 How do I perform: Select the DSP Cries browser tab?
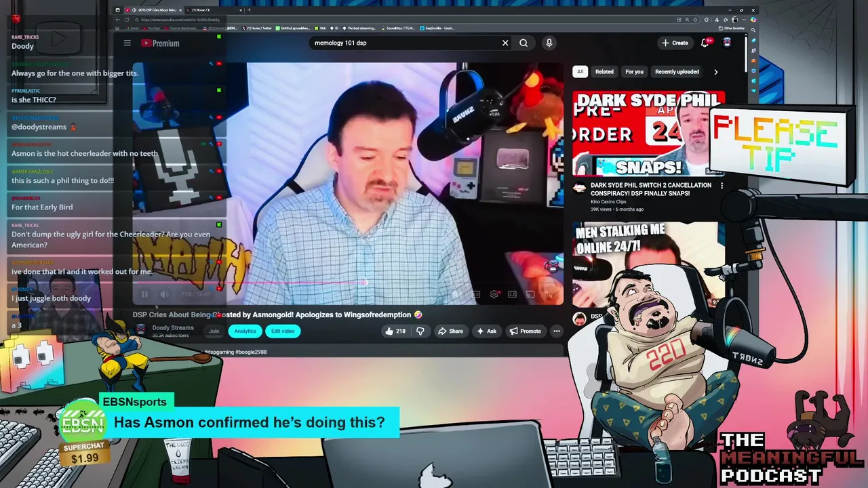[154, 10]
